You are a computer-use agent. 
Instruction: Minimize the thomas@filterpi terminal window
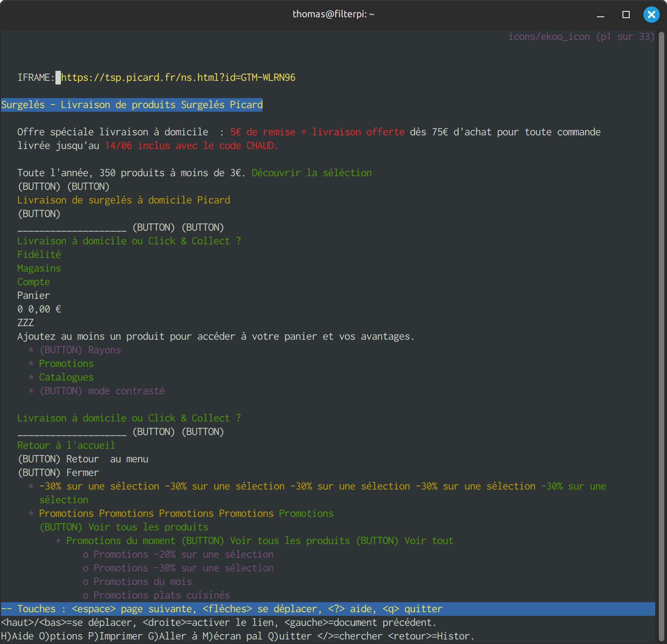(x=601, y=15)
